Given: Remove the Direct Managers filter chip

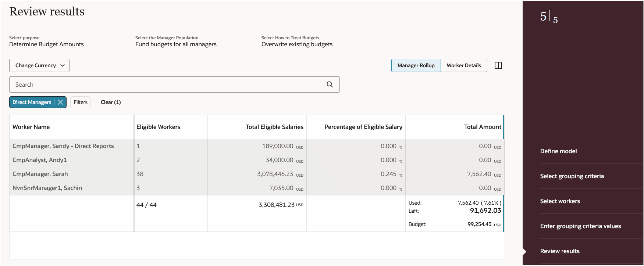Looking at the screenshot, I should pyautogui.click(x=61, y=102).
